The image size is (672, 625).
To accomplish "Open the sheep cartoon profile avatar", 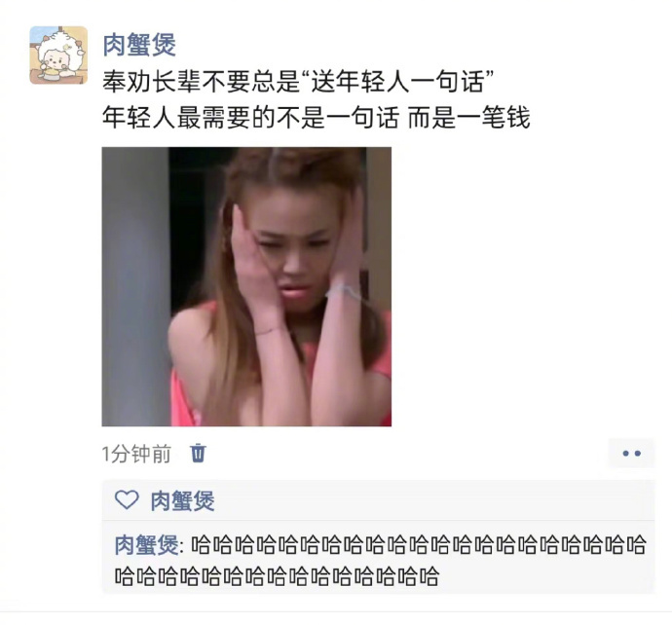I will 58,55.
